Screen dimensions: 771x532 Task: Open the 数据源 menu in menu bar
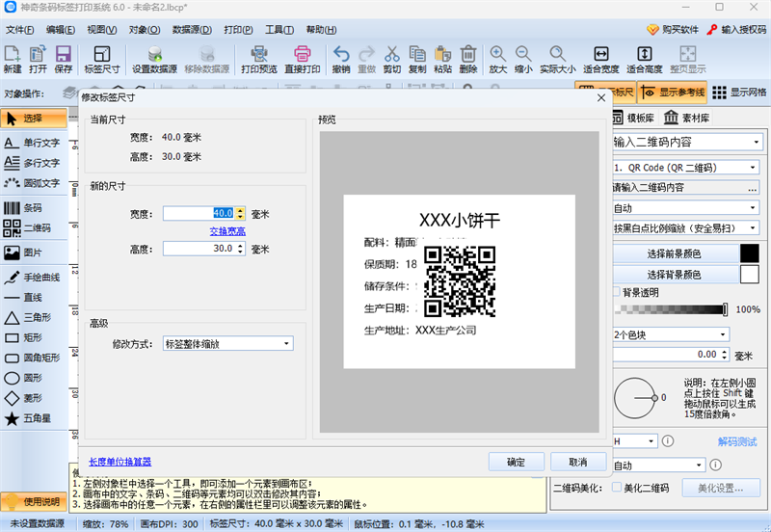tap(192, 30)
